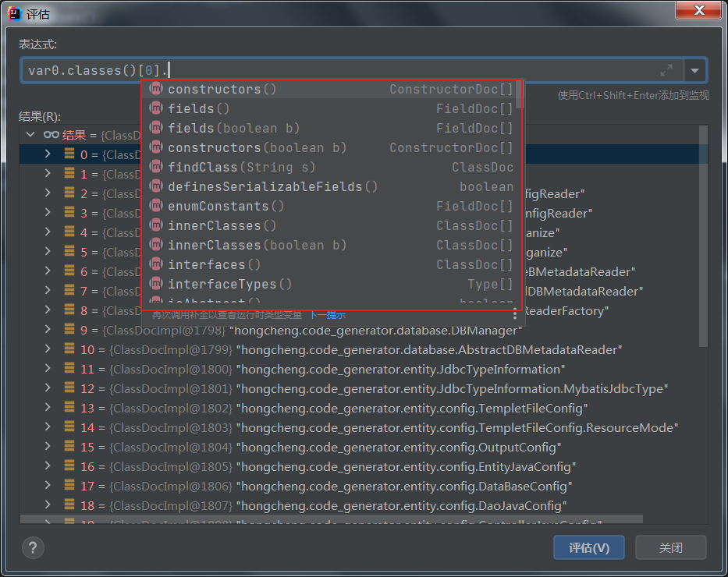Expand result array element 3
This screenshot has height=577, width=728.
(48, 212)
